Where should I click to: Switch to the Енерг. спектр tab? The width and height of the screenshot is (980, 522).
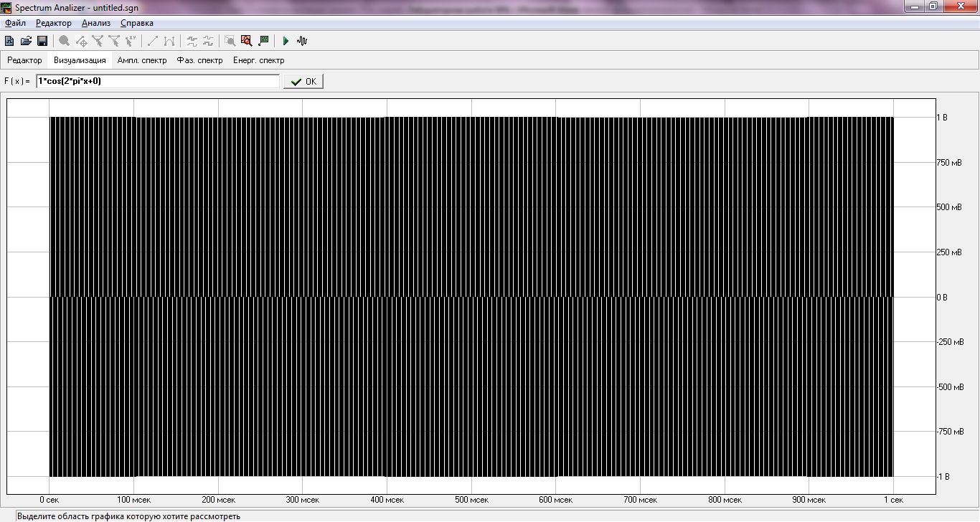(259, 60)
